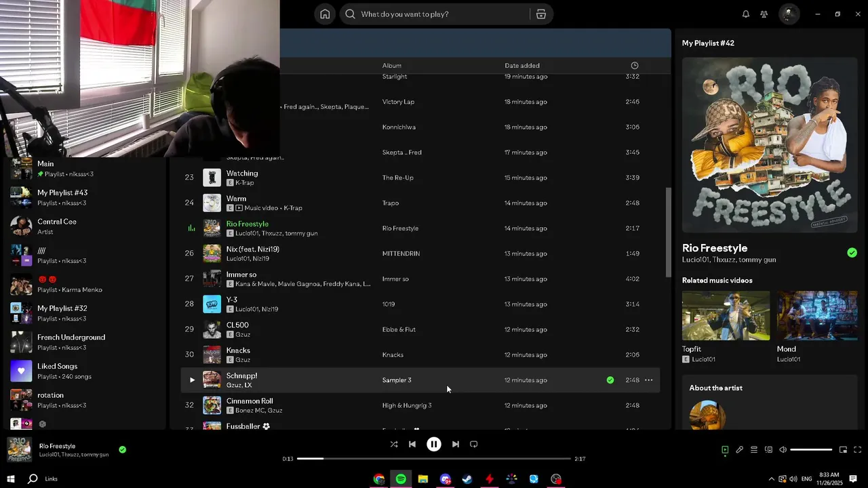The height and width of the screenshot is (488, 868).
Task: Sort by the duration clock icon
Action: [x=635, y=66]
